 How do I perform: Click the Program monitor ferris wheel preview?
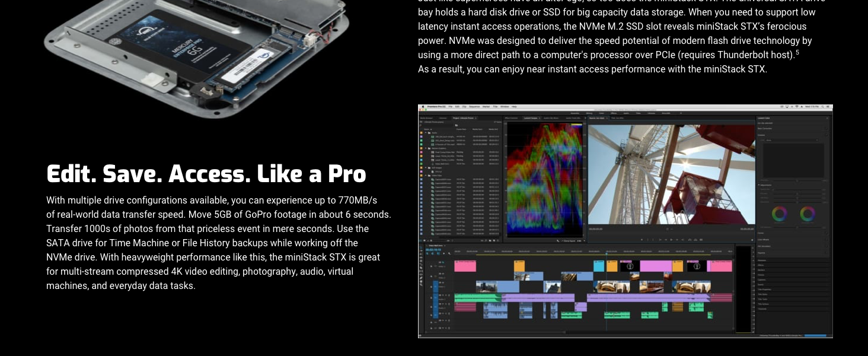671,174
